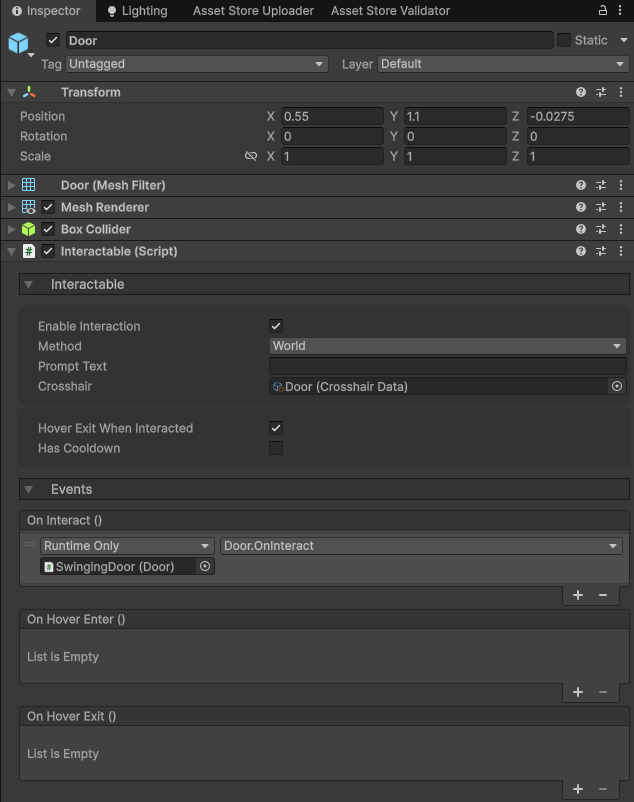Open the Tag dropdown showing Untagged
The width and height of the screenshot is (634, 802).
click(196, 64)
